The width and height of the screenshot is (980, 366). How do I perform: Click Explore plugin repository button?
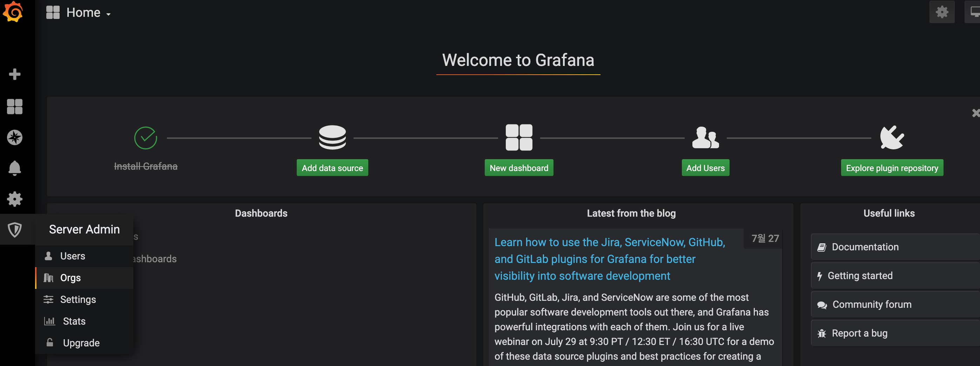click(x=892, y=168)
